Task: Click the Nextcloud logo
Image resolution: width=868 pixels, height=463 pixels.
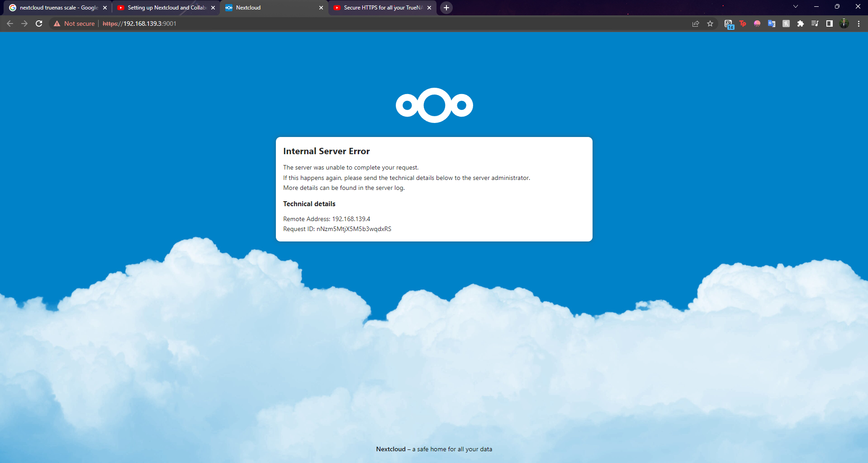Action: point(434,105)
